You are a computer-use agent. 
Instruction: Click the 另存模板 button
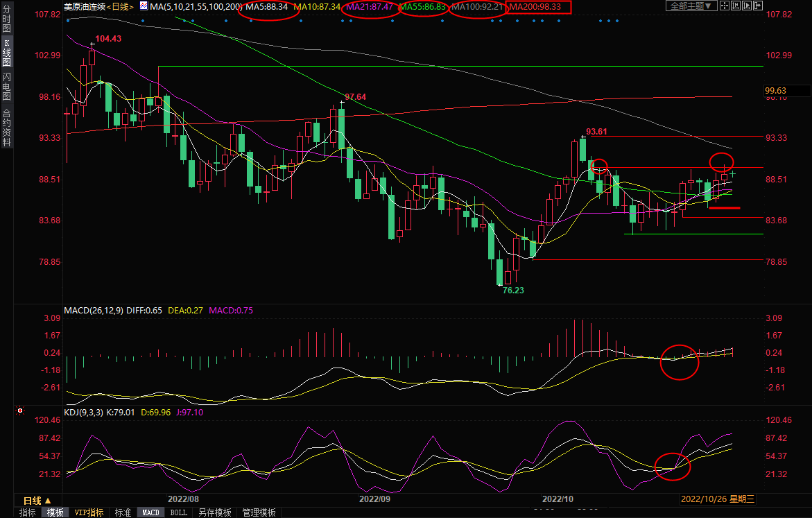214,512
